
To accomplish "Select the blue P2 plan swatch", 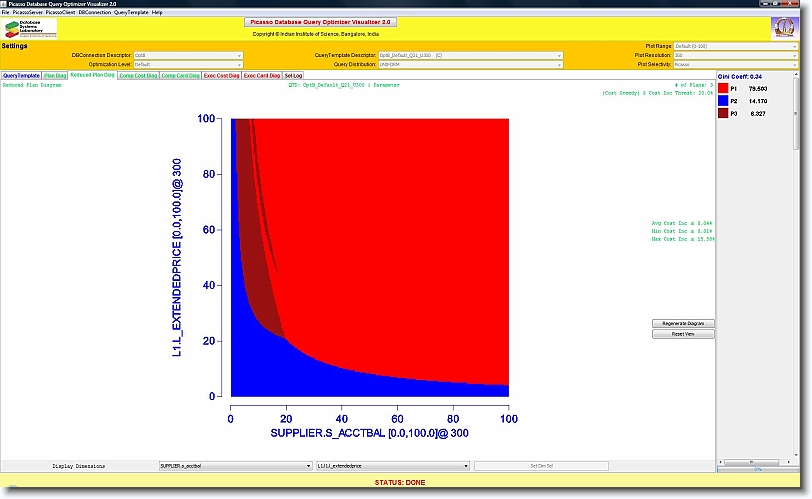I will click(x=724, y=101).
